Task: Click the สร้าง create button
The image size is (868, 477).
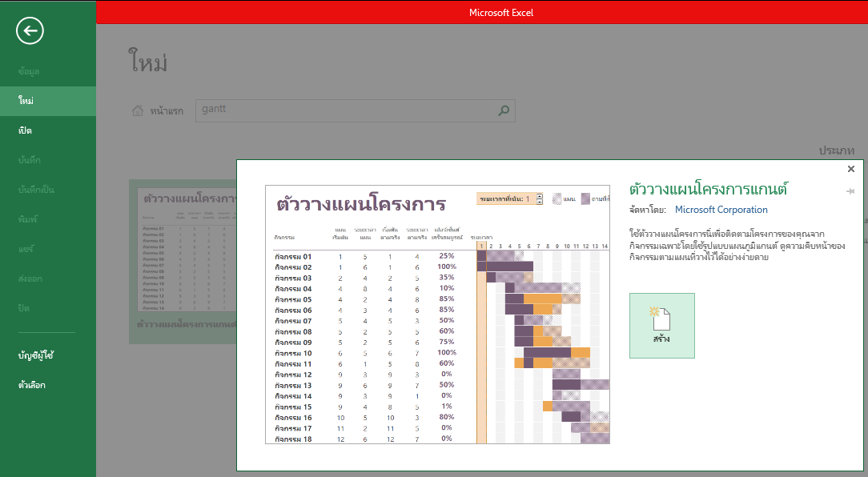Action: point(662,326)
